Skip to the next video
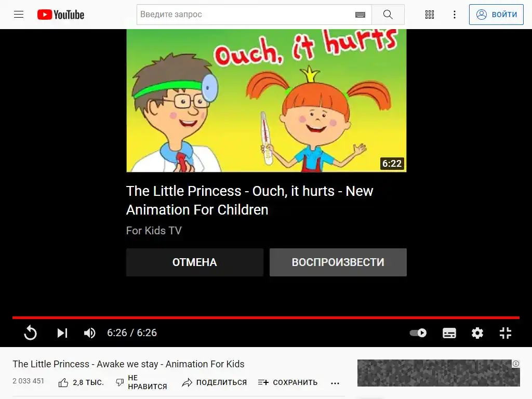Screen dimensions: 532x399 [62, 333]
